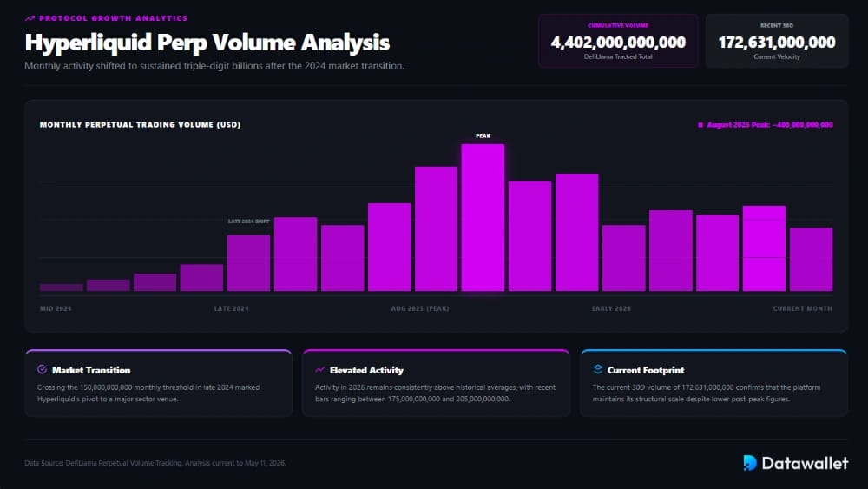Viewport: 868px width, 489px height.
Task: Click the 4,402,000,000,000 cumulative volume figure
Action: pos(618,42)
